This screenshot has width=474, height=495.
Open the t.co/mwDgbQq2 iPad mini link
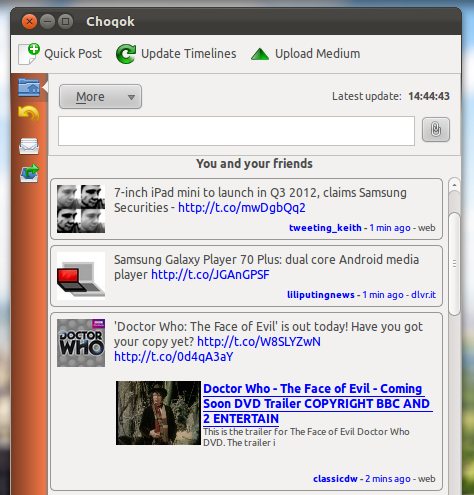[x=242, y=208]
